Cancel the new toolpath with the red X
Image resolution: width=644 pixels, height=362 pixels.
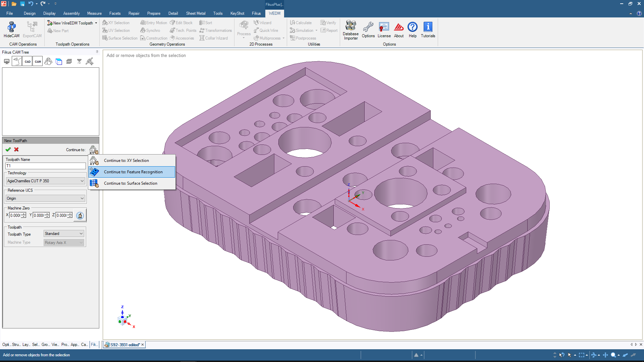pos(16,149)
